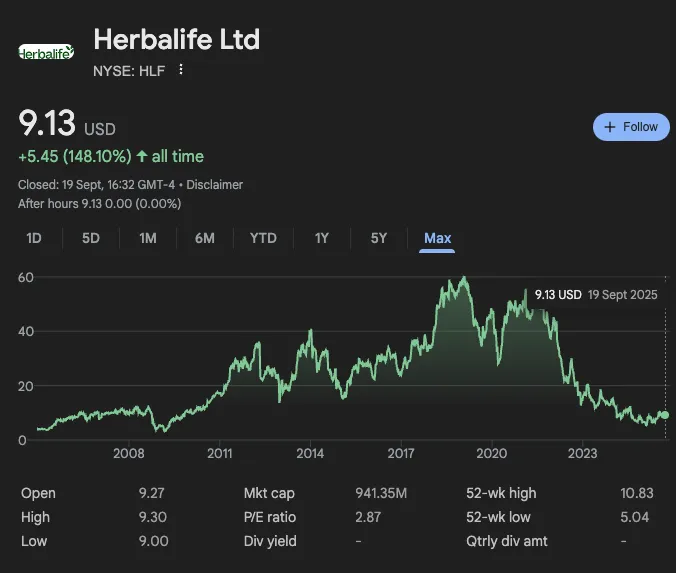Select the Max time range tab
Viewport: 676px width, 573px height.
(437, 238)
